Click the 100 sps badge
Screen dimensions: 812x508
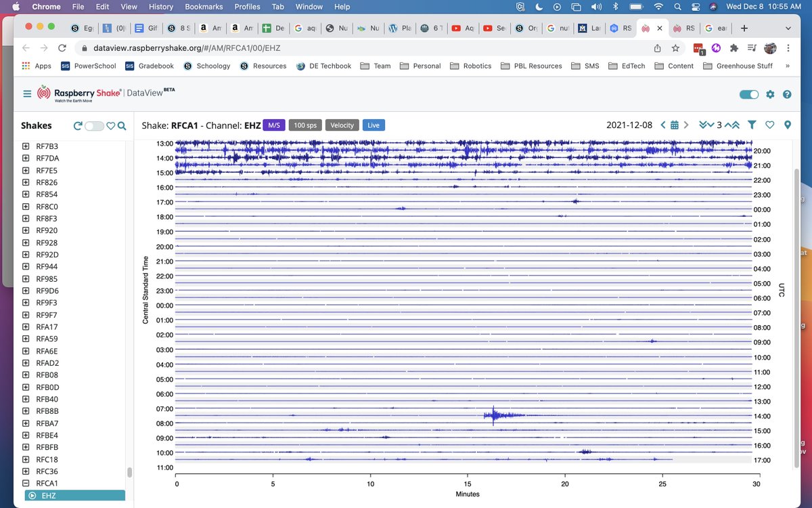pyautogui.click(x=305, y=125)
